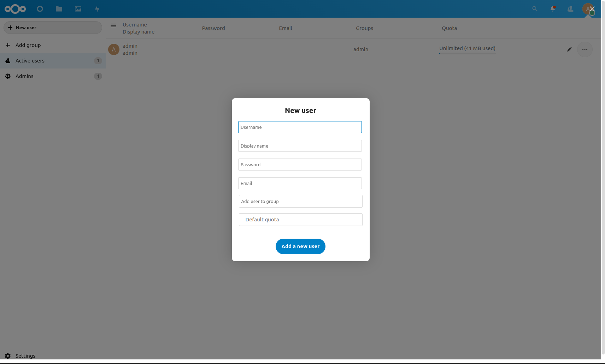Click the edit pencil on the admin row
Image resolution: width=605 pixels, height=364 pixels.
(569, 49)
